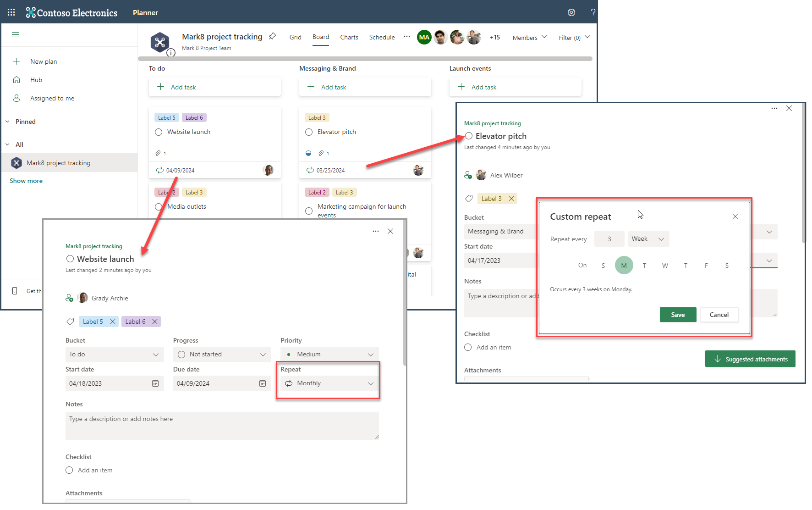The width and height of the screenshot is (812, 510).
Task: Complete Elevator pitch in its dialog
Action: 469,136
